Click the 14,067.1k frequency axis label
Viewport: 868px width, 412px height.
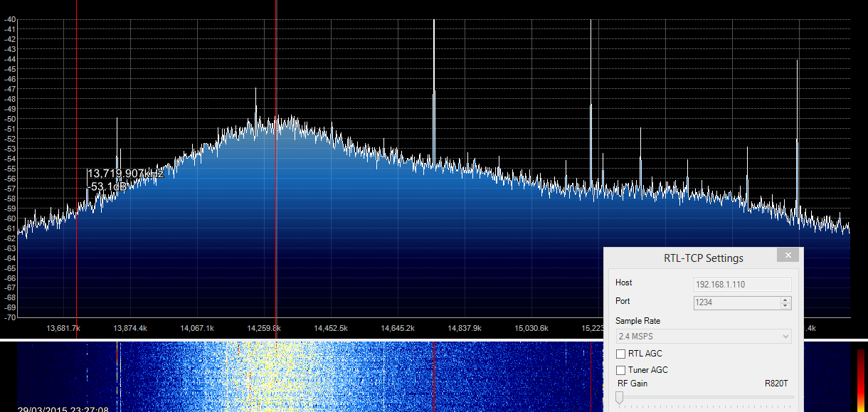[x=197, y=328]
